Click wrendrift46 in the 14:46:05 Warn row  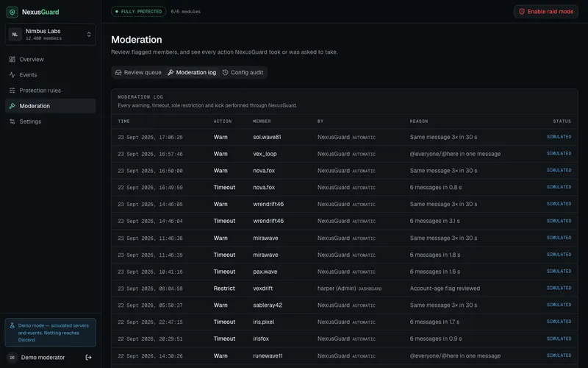[x=268, y=205]
